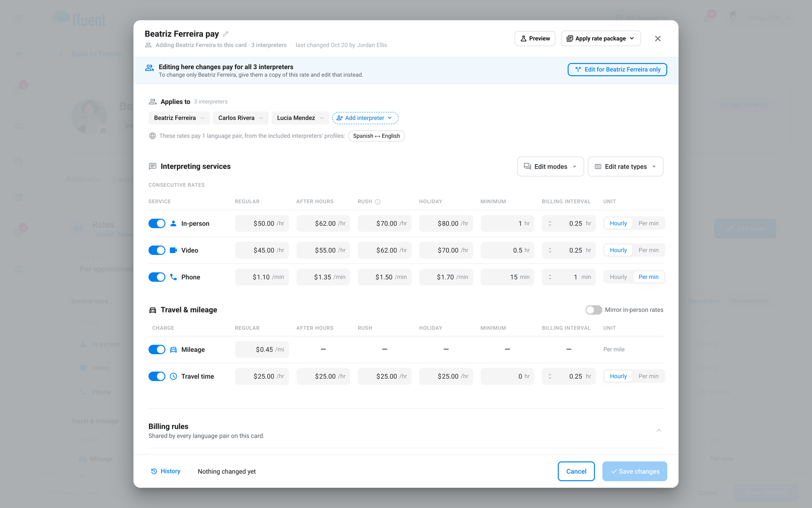The width and height of the screenshot is (812, 508).
Task: Set In-person unit to Per min
Action: [648, 223]
